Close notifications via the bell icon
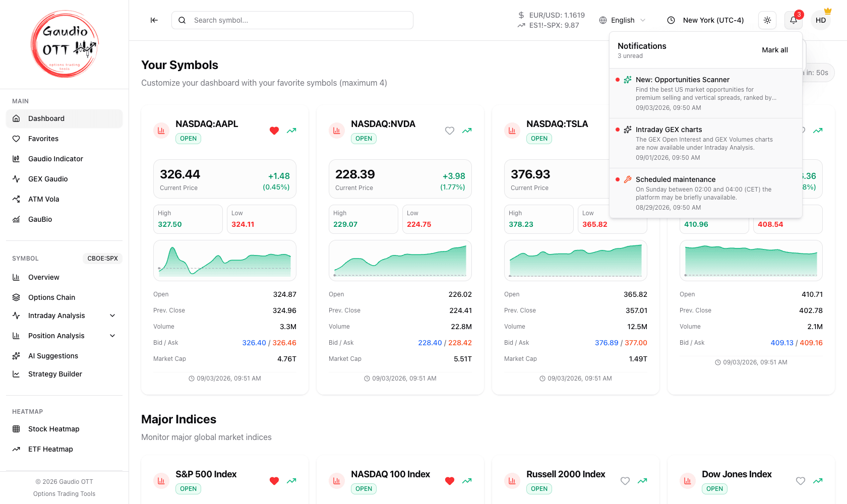Screen dimensions: 847x504 [x=794, y=20]
